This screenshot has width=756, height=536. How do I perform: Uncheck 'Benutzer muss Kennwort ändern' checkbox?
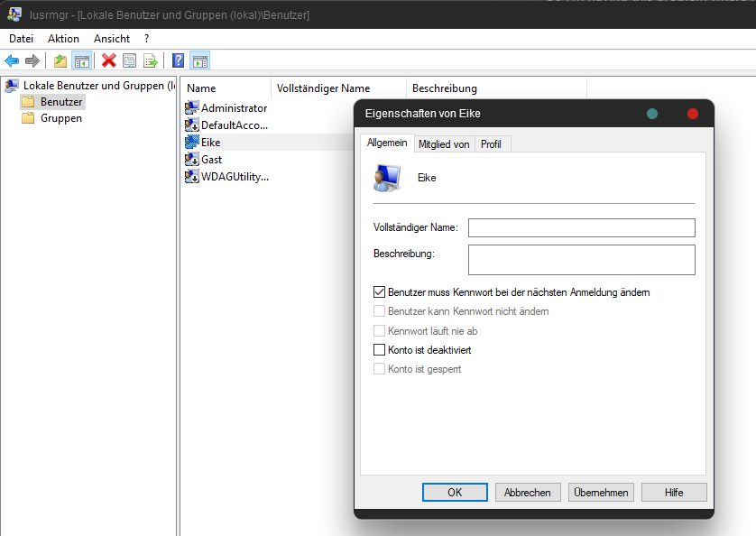coord(380,292)
